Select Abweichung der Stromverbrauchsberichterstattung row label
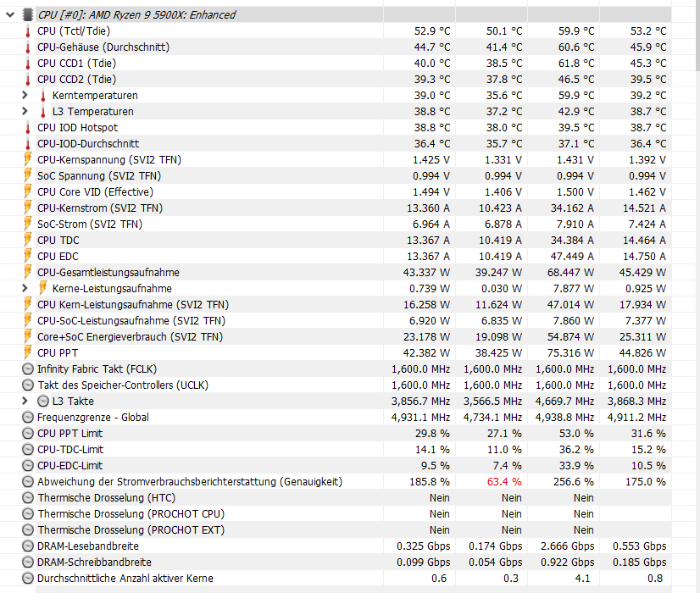The width and height of the screenshot is (700, 593). [x=190, y=481]
